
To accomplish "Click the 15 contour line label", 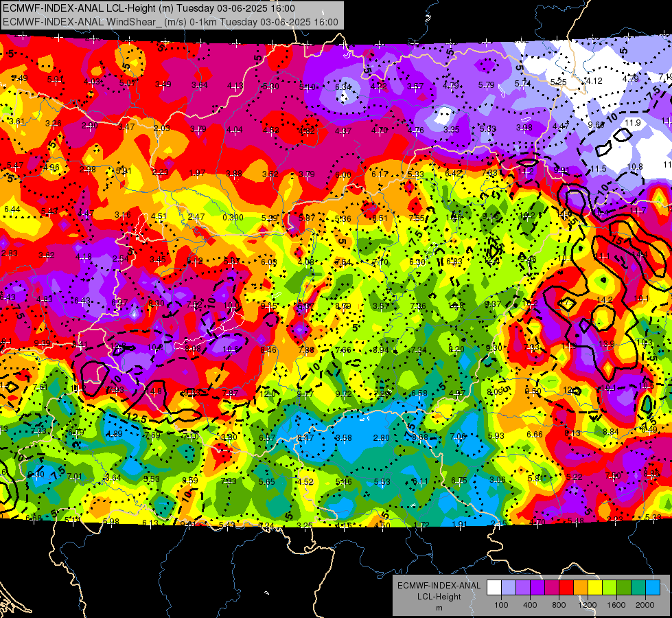I will pyautogui.click(x=616, y=240).
